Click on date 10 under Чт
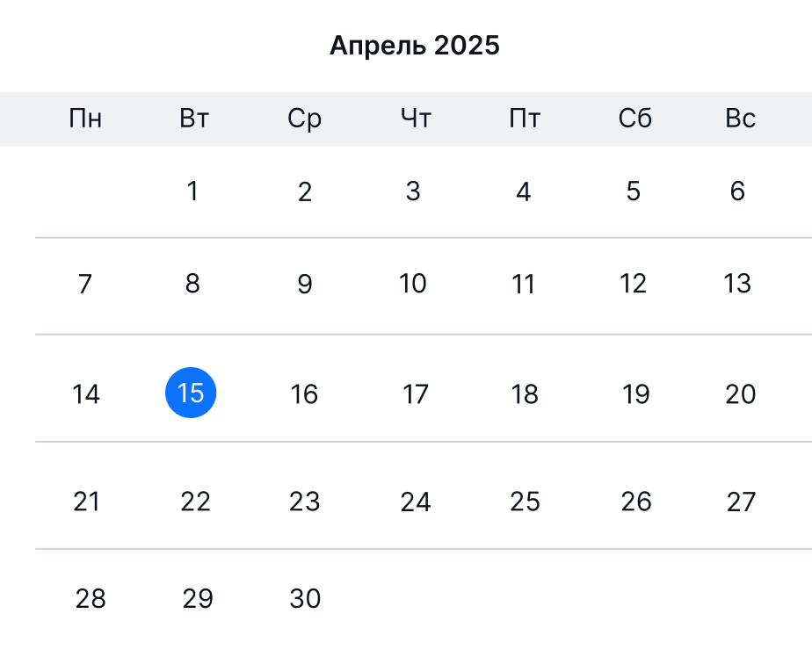 [x=413, y=284]
